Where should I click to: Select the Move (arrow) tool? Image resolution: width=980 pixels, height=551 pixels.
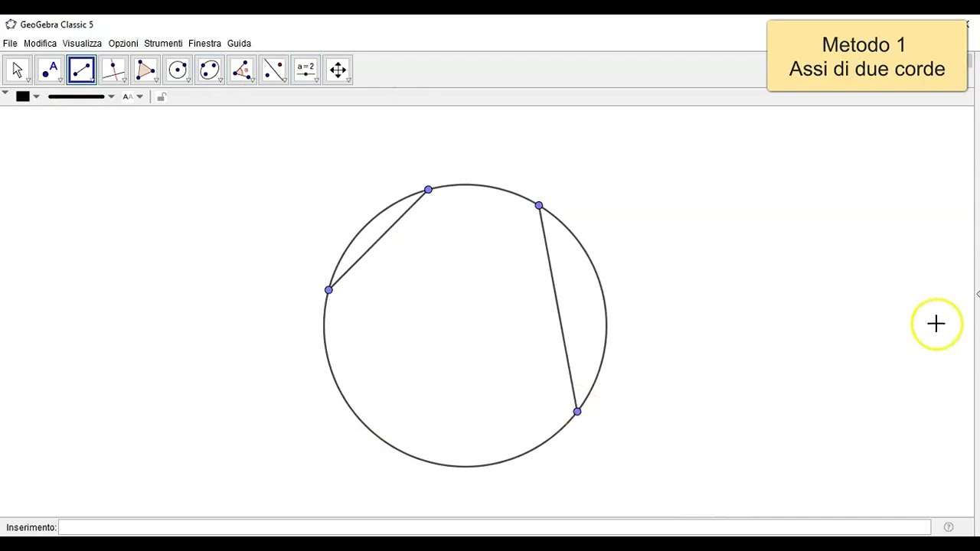point(18,70)
